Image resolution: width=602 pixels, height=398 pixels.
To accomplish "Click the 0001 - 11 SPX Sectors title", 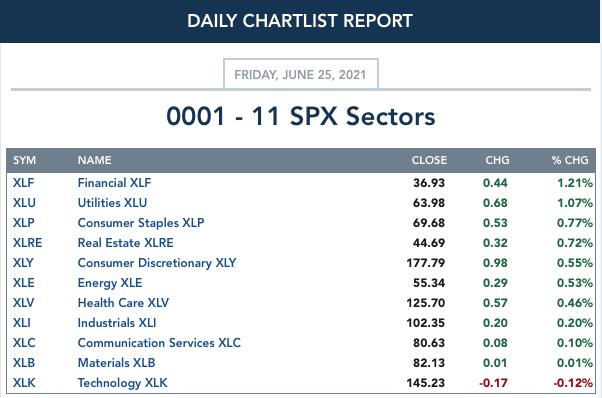I will tap(301, 116).
